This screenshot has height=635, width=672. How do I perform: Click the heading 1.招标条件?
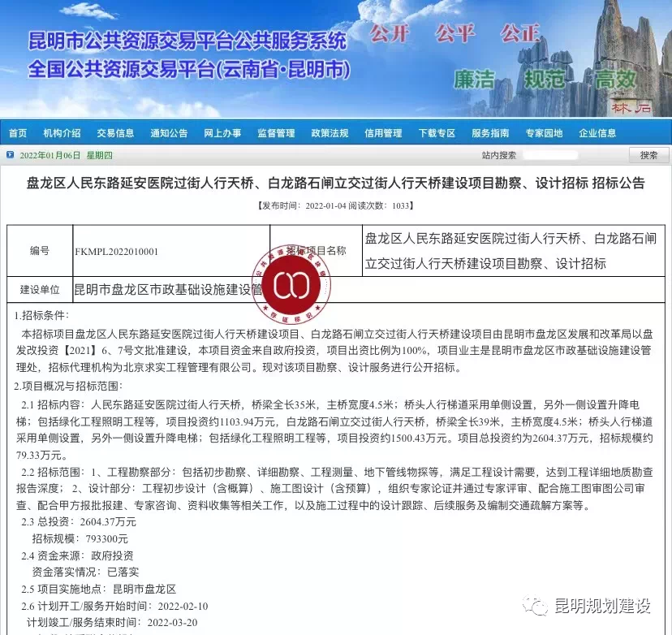[x=41, y=316]
